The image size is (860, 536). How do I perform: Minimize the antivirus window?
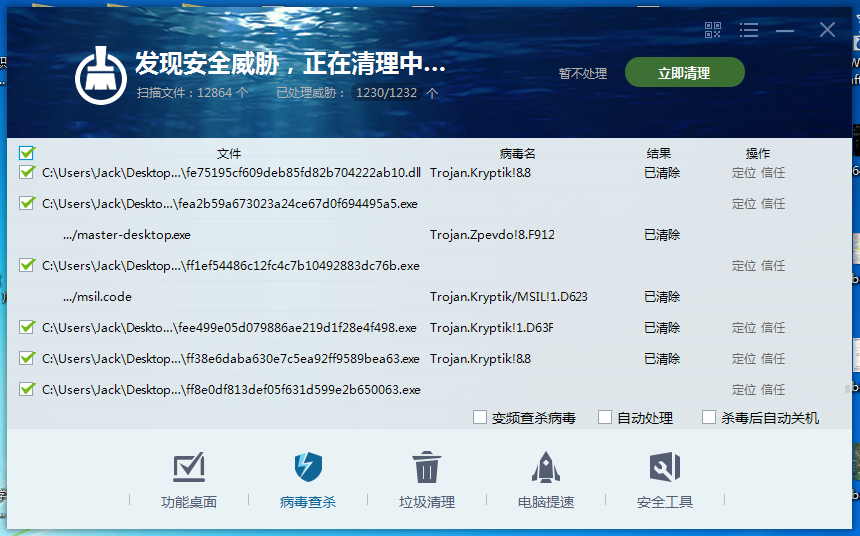click(785, 30)
